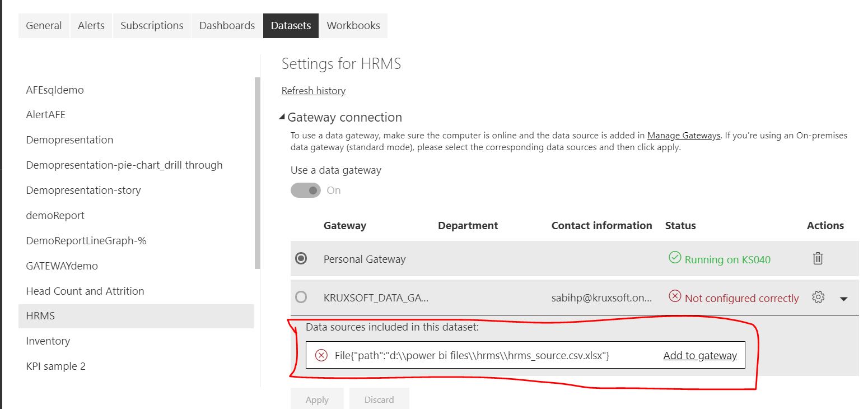This screenshot has height=409, width=868.
Task: Click the Contact information column header
Action: [602, 226]
